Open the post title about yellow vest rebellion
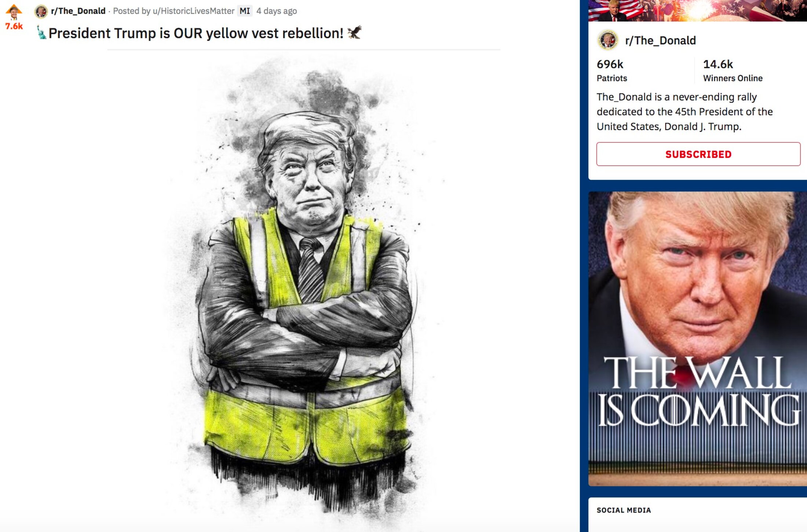The width and height of the screenshot is (807, 532). [196, 33]
